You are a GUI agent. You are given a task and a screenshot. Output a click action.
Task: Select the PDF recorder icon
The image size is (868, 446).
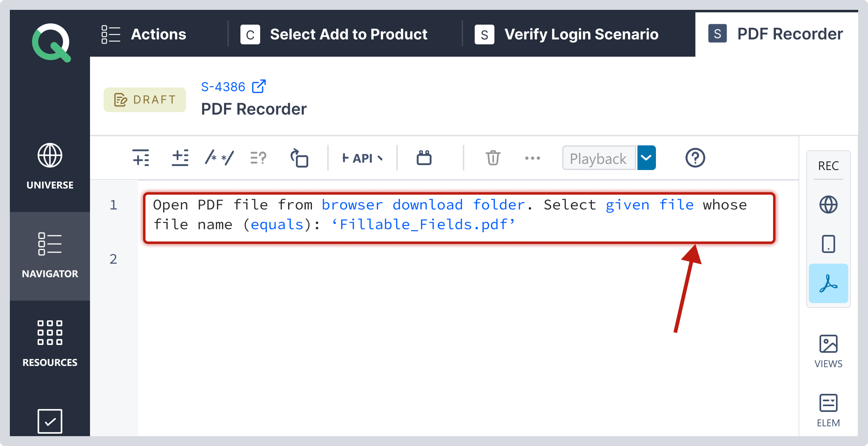[829, 283]
